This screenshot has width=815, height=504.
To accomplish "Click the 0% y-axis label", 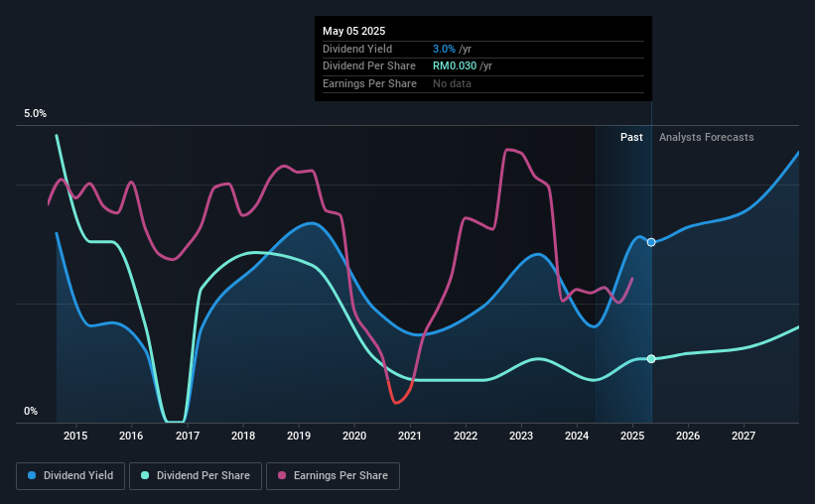I will pos(31,411).
